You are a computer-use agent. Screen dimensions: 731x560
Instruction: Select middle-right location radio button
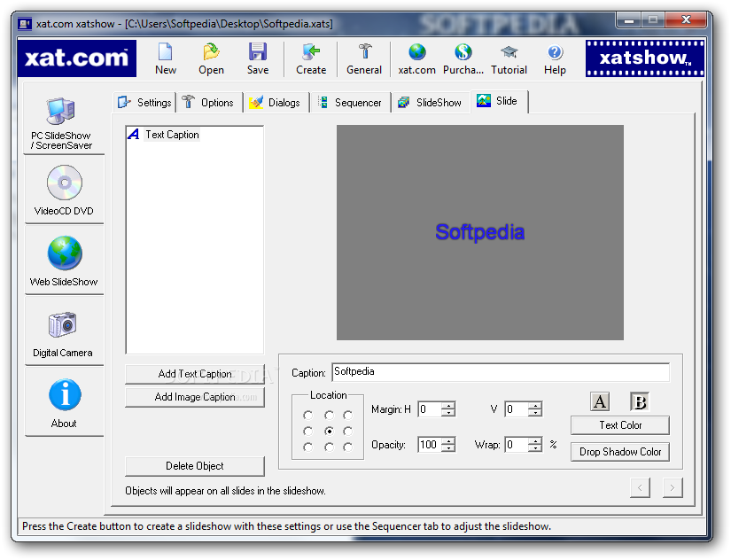(348, 431)
